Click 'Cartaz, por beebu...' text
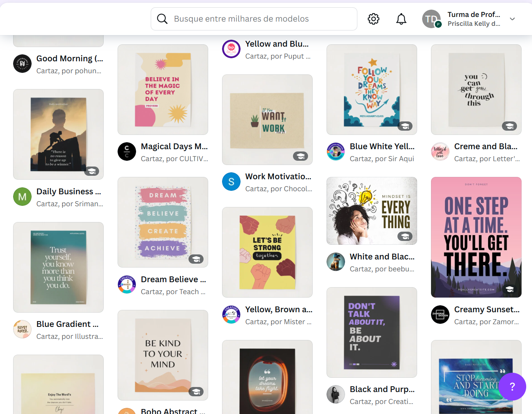The width and height of the screenshot is (532, 414). 382,269
